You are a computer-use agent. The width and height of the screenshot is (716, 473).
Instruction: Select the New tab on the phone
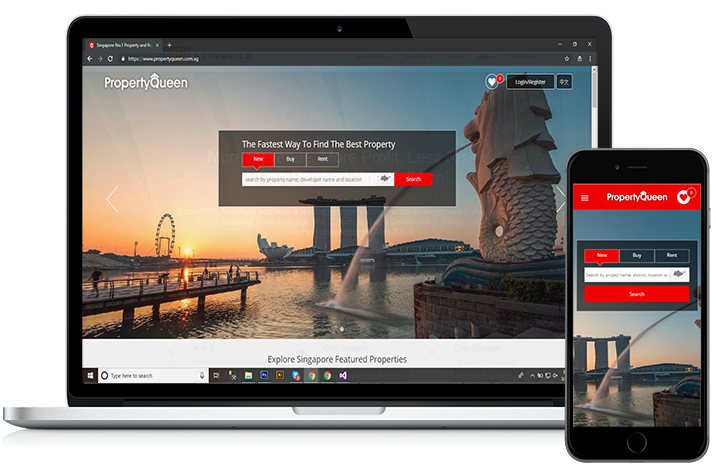tap(602, 256)
